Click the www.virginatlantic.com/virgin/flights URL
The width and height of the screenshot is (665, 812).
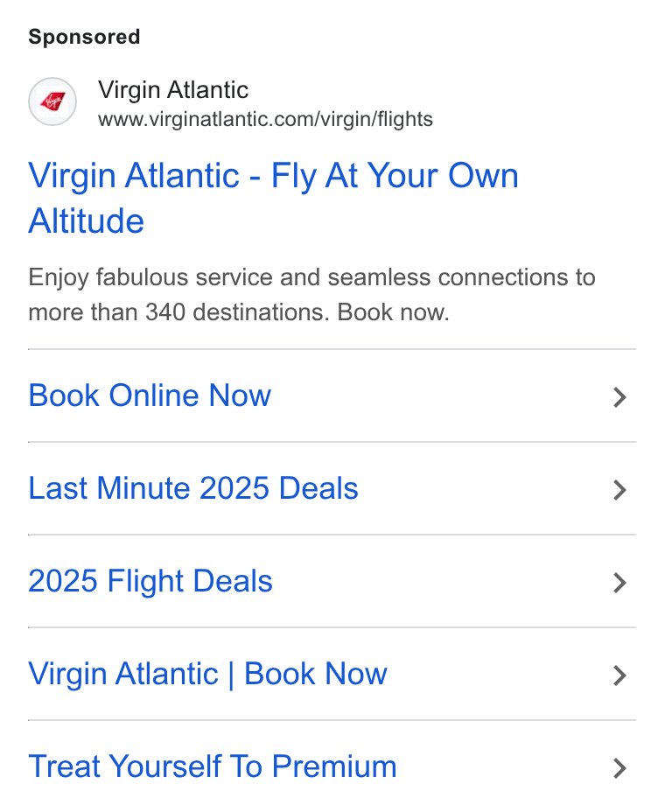(265, 119)
